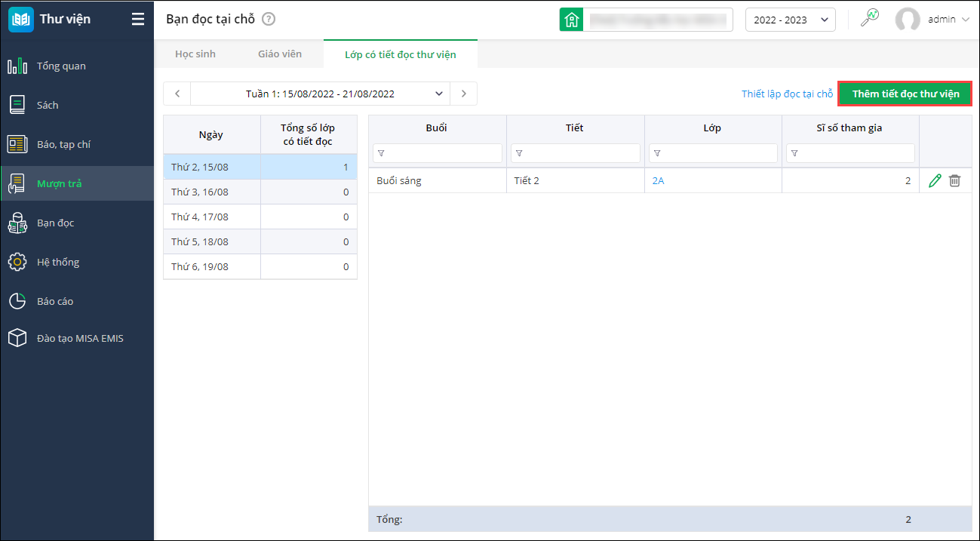
Task: Switch to the Giáo viên tab
Action: tap(280, 54)
